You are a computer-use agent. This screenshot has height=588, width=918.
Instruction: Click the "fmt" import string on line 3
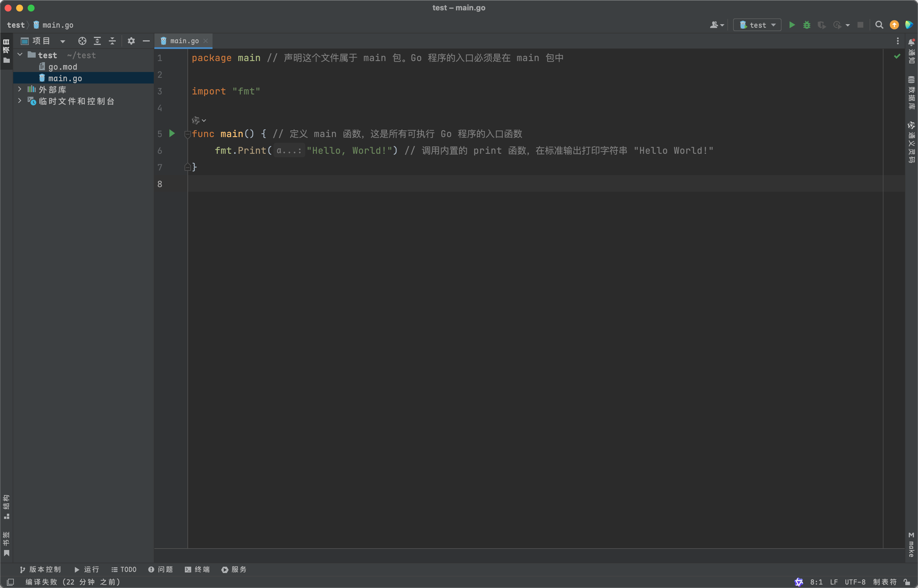[246, 91]
